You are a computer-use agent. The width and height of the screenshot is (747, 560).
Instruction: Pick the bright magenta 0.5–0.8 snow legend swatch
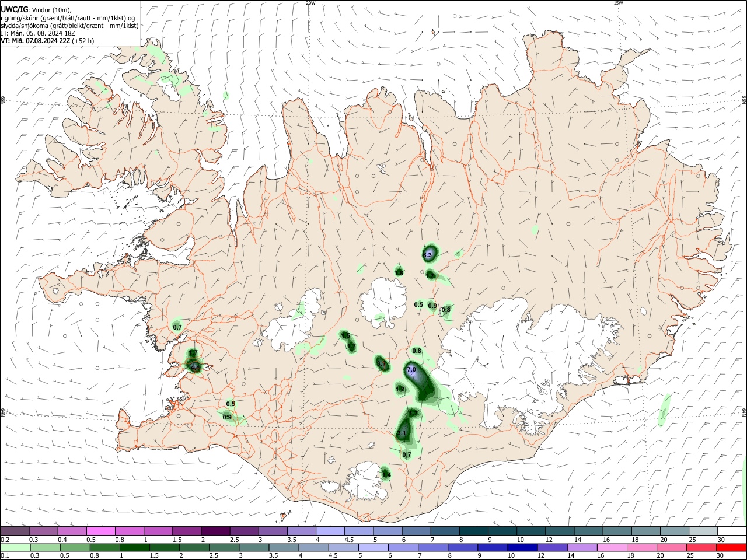coord(101,531)
